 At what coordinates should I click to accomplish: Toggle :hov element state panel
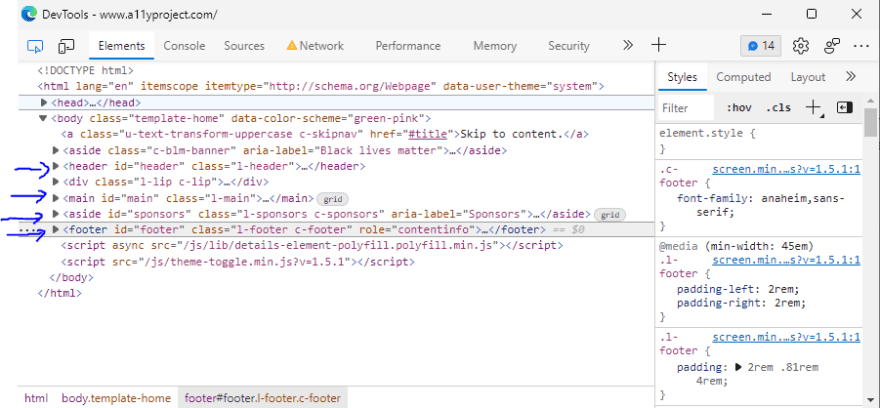(739, 108)
